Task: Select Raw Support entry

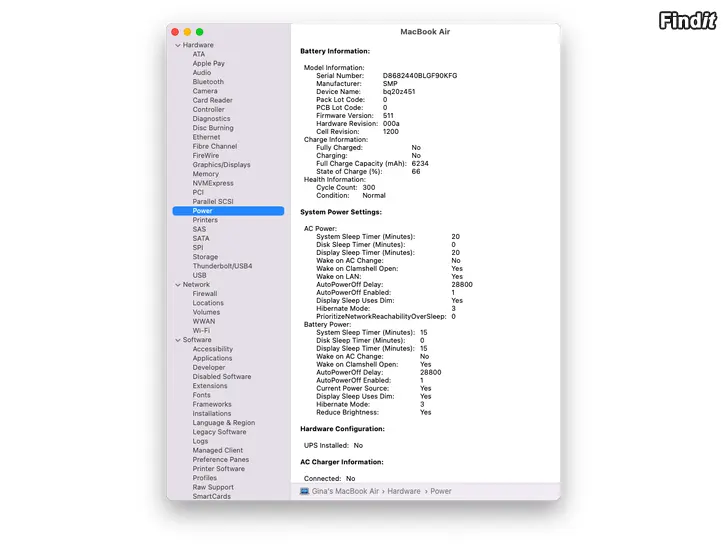Action: 213,488
